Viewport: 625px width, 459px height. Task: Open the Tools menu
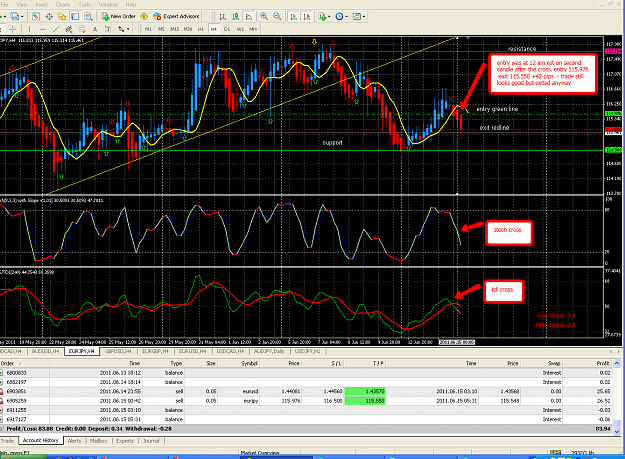85,4
